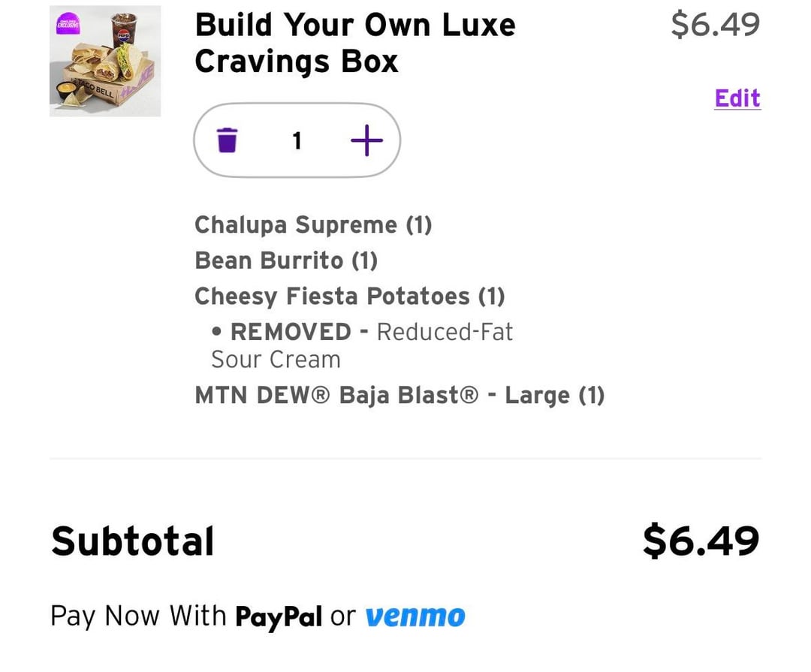811x672 pixels.
Task: Increase quantity with the plus icon
Action: 366,140
